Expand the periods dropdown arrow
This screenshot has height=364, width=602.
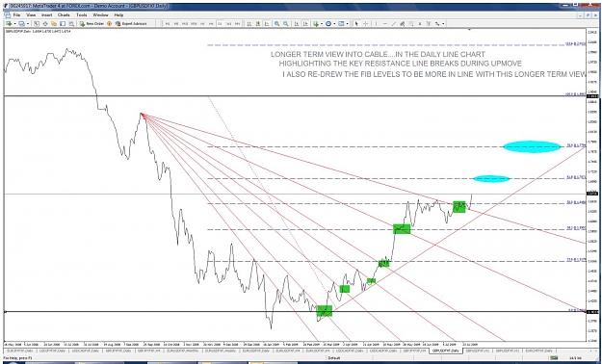pos(334,23)
